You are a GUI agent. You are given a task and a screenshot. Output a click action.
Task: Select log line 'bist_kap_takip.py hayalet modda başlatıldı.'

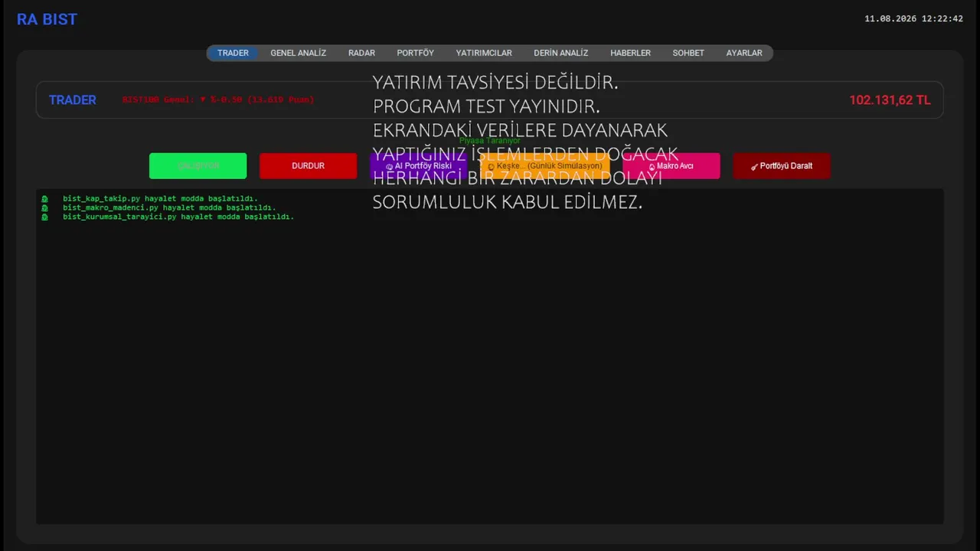tap(160, 199)
